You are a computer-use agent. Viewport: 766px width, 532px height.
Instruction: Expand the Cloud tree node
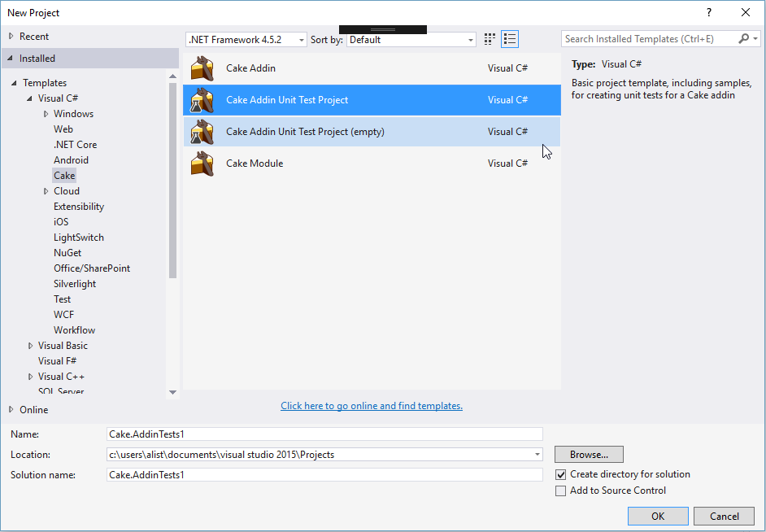[x=46, y=191]
